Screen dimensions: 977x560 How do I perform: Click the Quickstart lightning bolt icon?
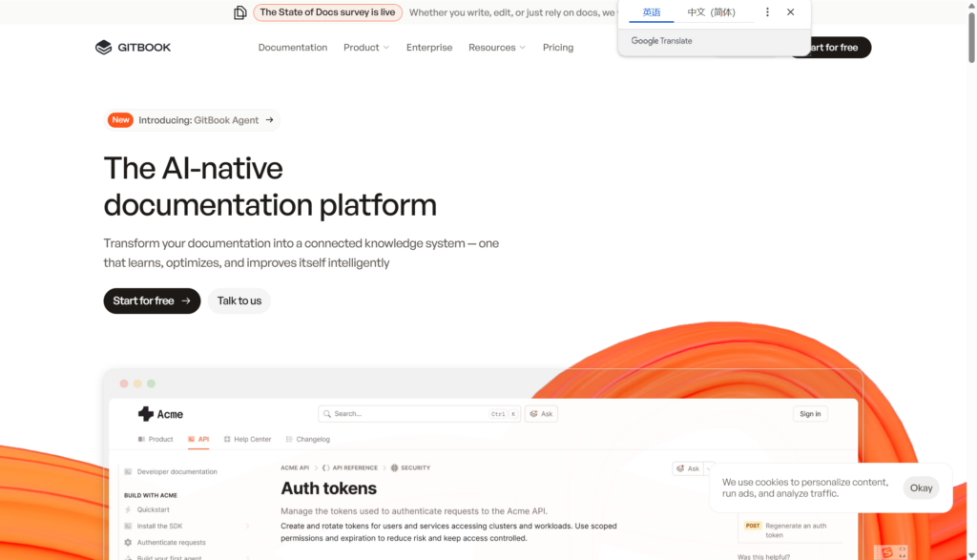pyautogui.click(x=128, y=509)
